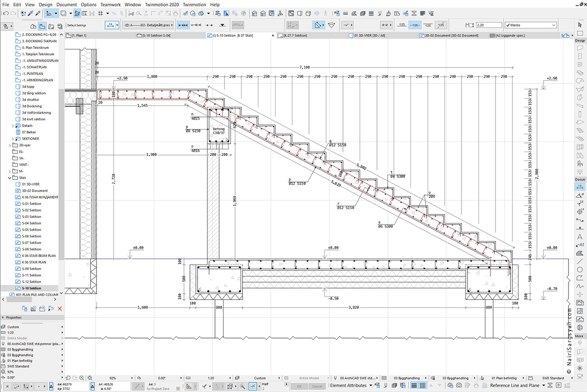Switch Navigator to Publisher Sets

pyautogui.click(x=60, y=26)
